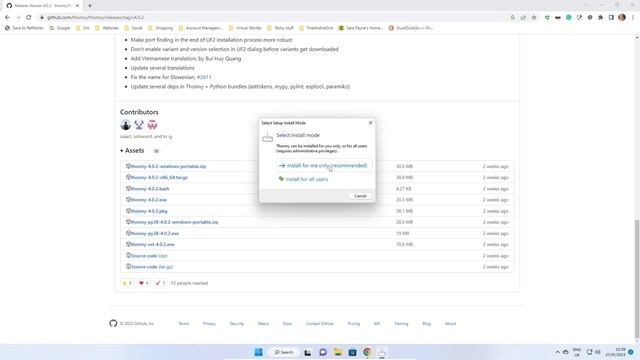Viewport: 640px width, 360px height.
Task: Download Source code (zip)
Action: [149, 256]
